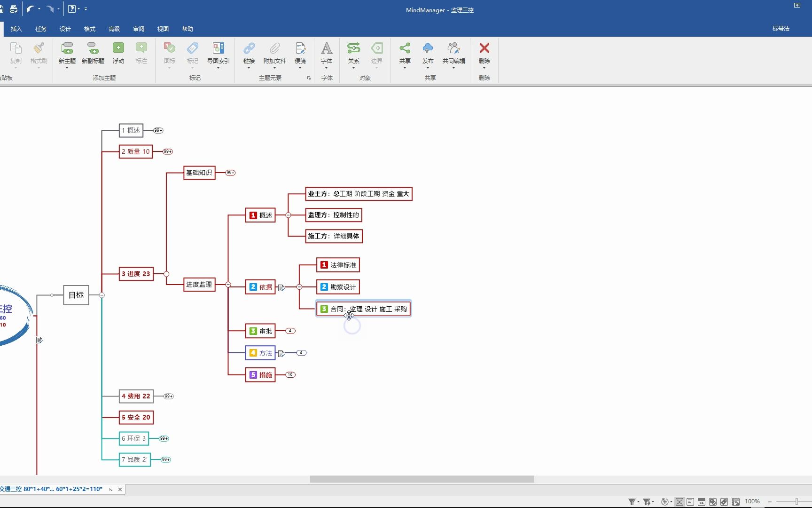
Task: Open the 主题元素 group dialog launcher
Action: (x=309, y=78)
